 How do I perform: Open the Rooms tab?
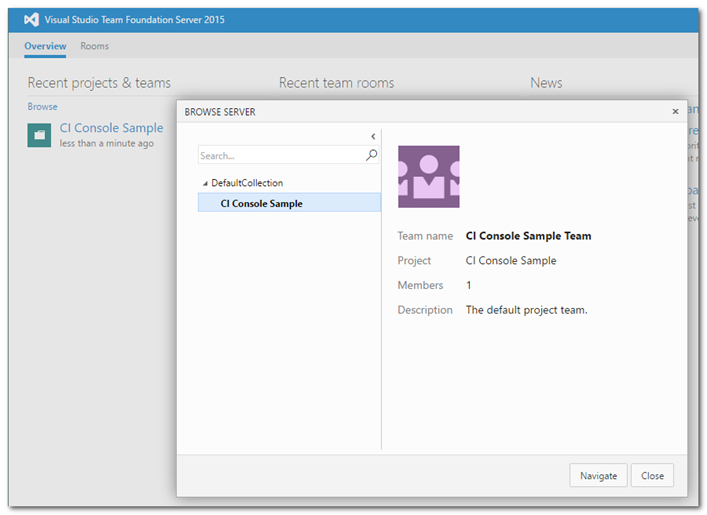coord(95,46)
